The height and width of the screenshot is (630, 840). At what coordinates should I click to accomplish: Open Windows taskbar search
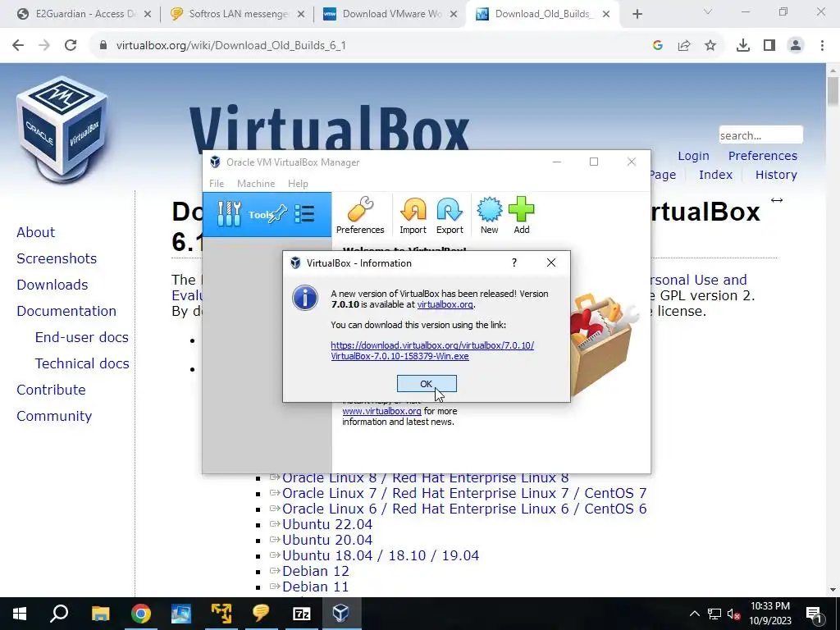[59, 614]
